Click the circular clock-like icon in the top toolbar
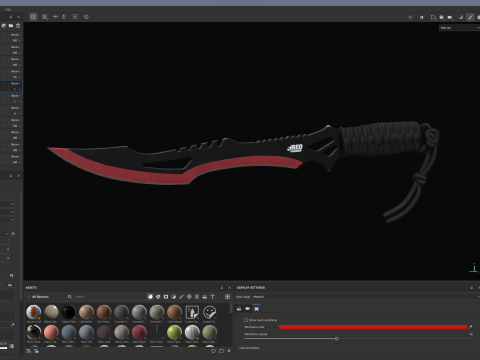The width and height of the screenshot is (480, 360). pos(86,17)
